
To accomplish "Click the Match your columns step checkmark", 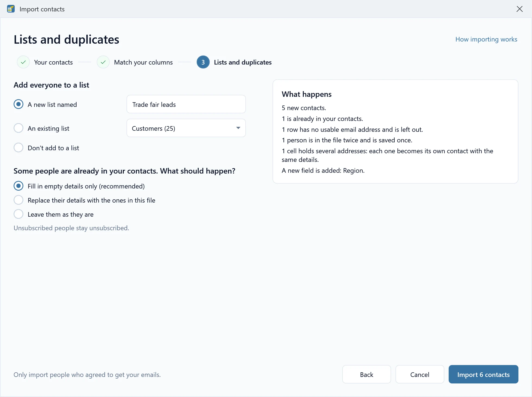I will click(x=103, y=62).
